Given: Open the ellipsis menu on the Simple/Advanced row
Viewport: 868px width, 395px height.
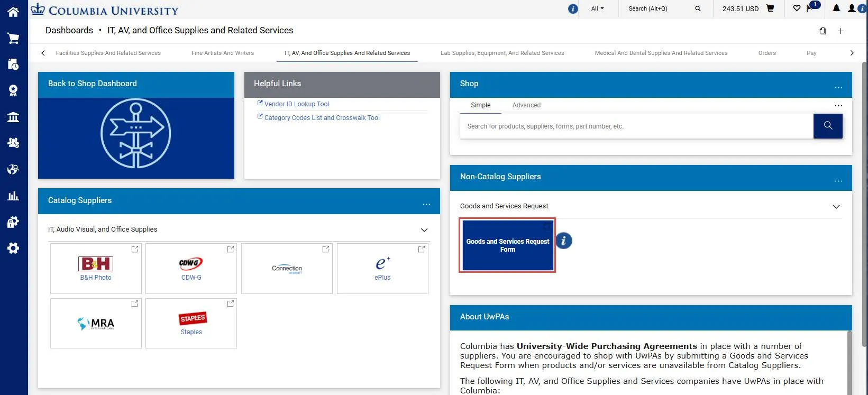Looking at the screenshot, I should (838, 105).
